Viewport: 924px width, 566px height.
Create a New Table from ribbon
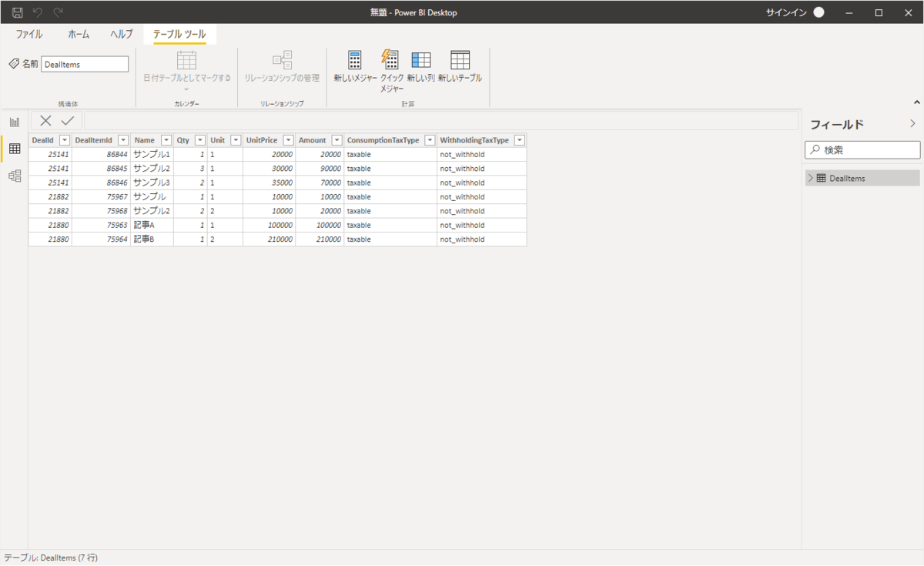(460, 61)
